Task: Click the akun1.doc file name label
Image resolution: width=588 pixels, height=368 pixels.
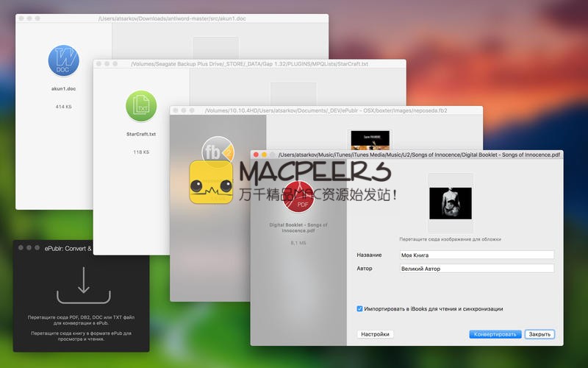Action: [x=64, y=88]
